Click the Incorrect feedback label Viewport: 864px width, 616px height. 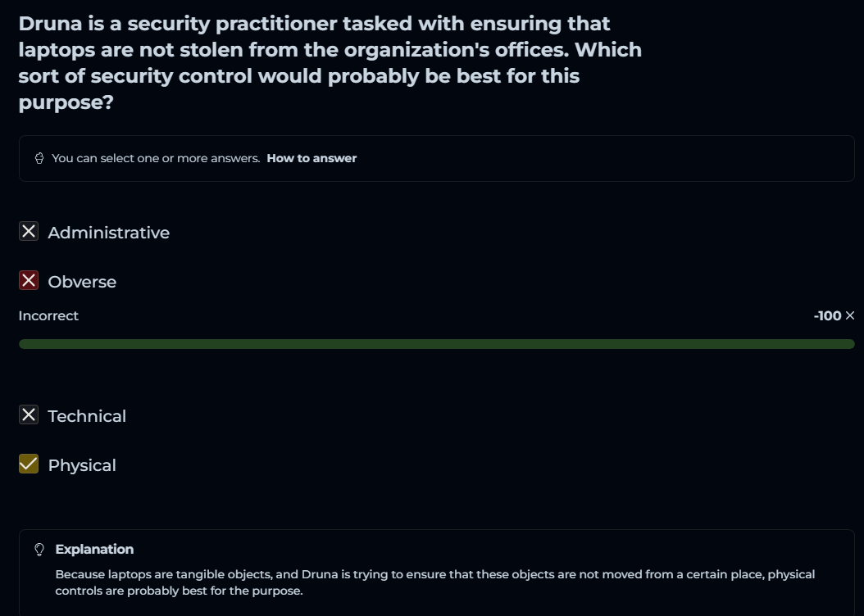[48, 315]
